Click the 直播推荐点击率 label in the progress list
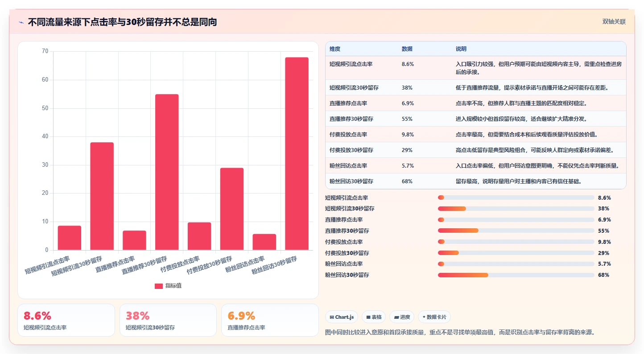This screenshot has width=644, height=354. (x=344, y=220)
